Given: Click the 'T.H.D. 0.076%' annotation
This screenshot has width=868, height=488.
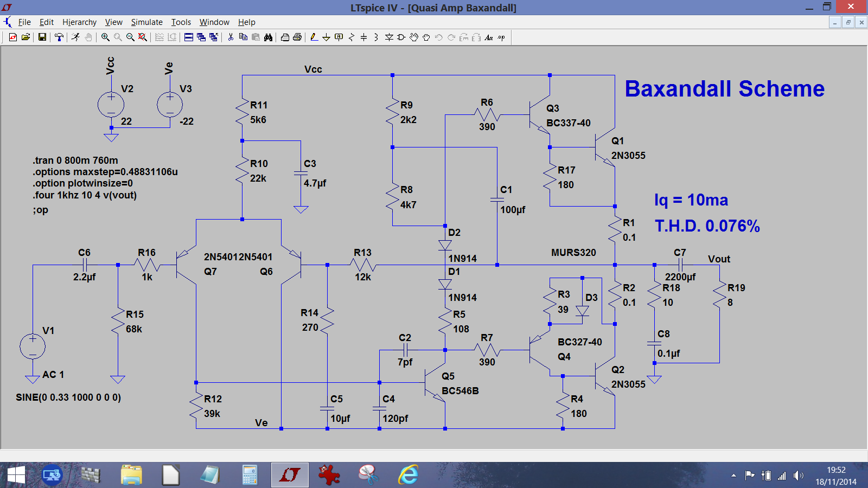Looking at the screenshot, I should [x=707, y=226].
